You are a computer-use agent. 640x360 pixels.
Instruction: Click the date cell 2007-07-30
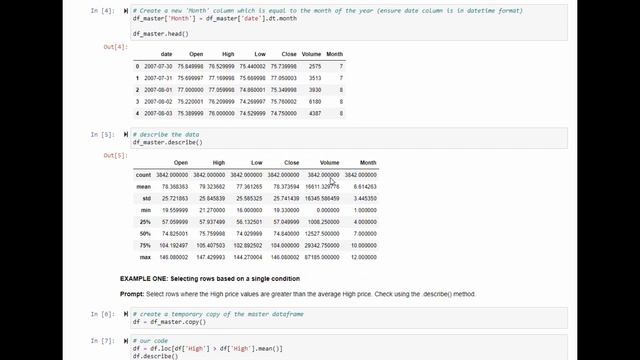coord(158,66)
